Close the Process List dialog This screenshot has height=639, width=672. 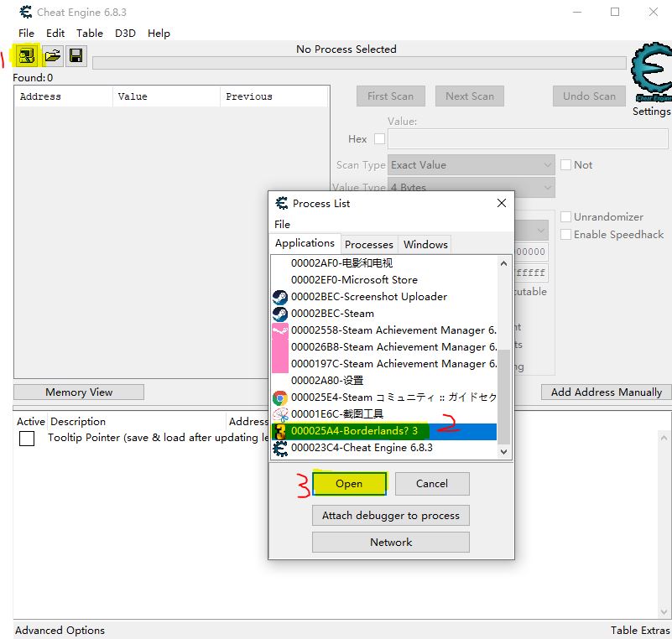click(x=502, y=203)
